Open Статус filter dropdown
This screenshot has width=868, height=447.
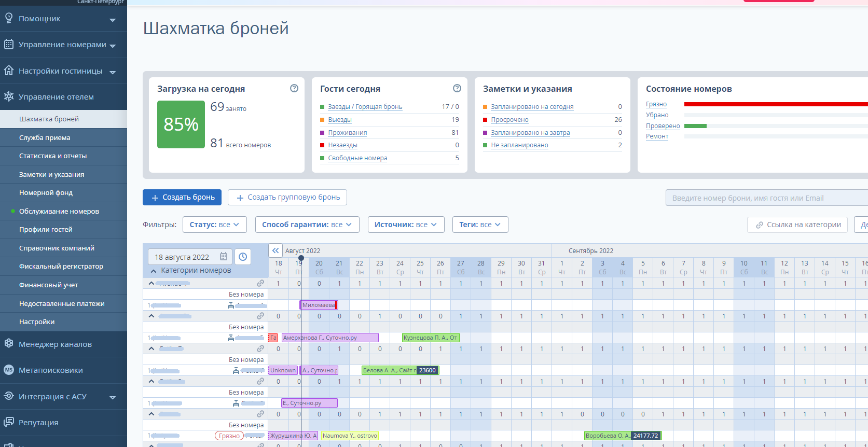(x=214, y=225)
